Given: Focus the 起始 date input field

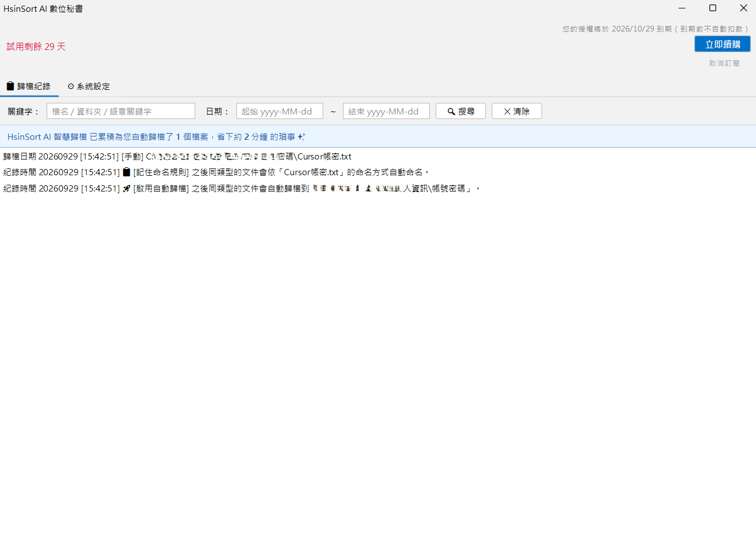Looking at the screenshot, I should click(x=280, y=111).
